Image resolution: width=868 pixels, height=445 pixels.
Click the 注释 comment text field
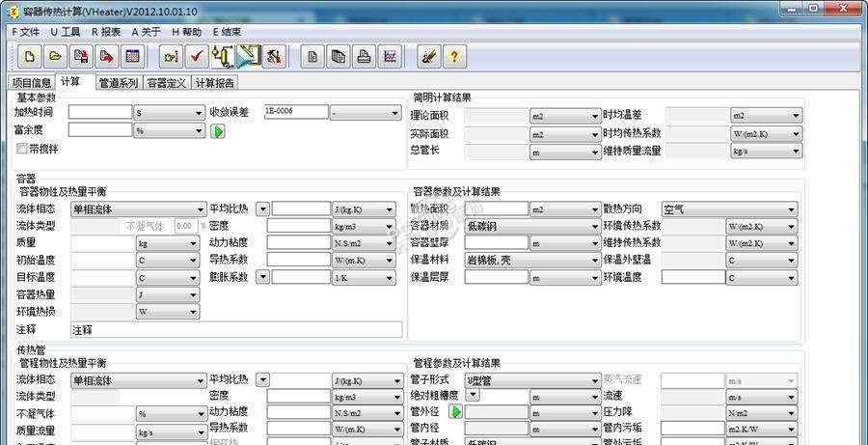[236, 330]
